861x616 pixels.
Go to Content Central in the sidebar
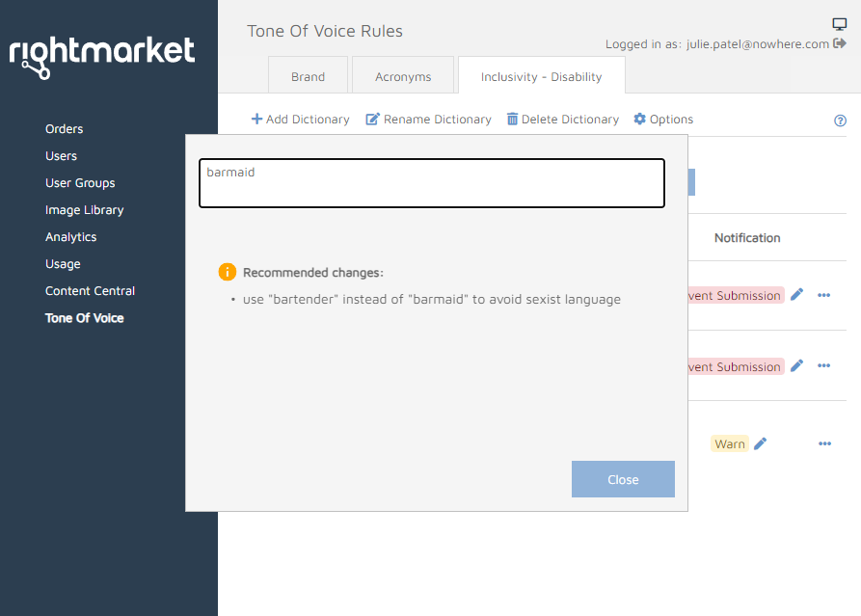90,291
